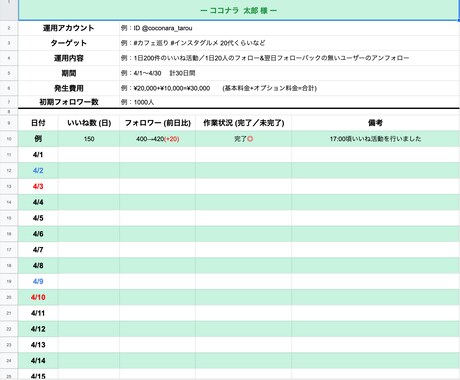Click the 'いいね数 (日)' column header
This screenshot has height=380, width=460.
[89, 123]
